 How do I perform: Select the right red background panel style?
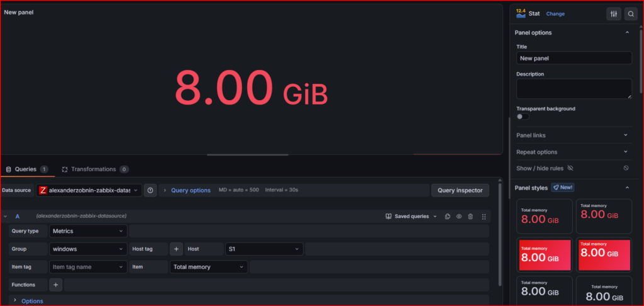coord(604,255)
